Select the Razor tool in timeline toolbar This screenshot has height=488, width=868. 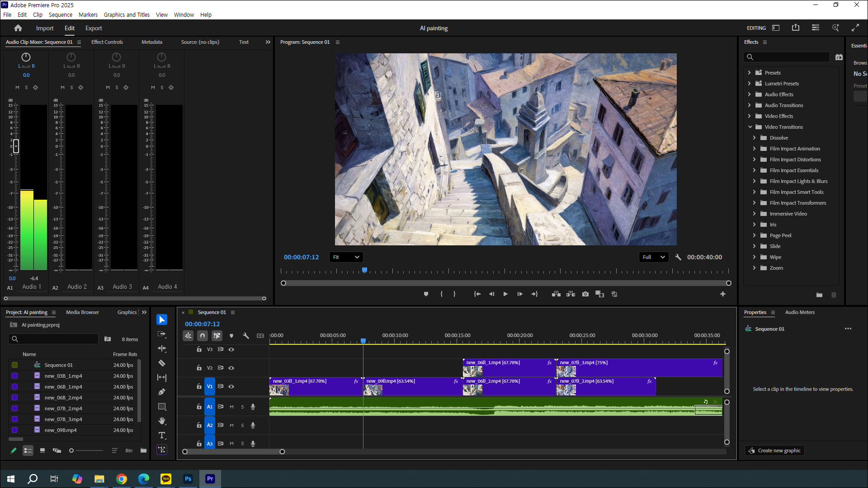point(162,363)
